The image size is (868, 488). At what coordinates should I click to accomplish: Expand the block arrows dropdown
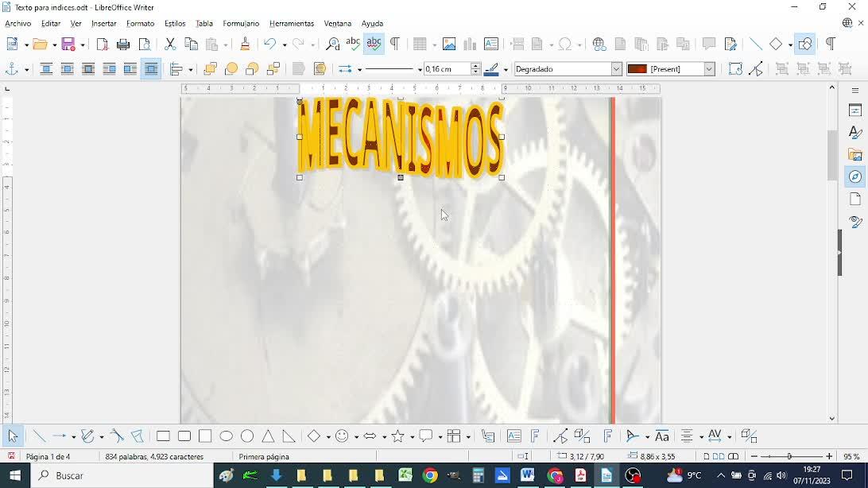(384, 437)
